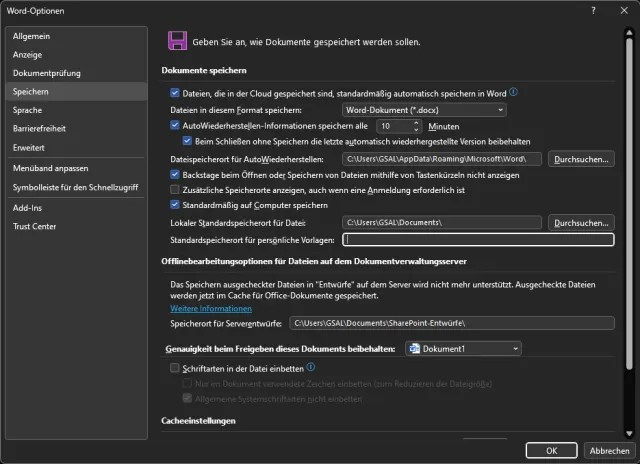Enable Zusätzliche Speicherorte anzeigen checkbox
The height and width of the screenshot is (464, 640).
175,189
